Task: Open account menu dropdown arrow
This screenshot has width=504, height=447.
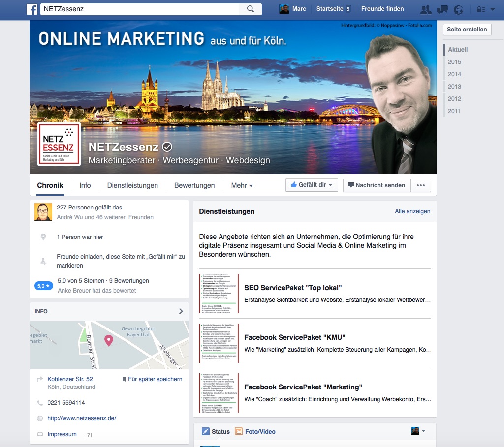Action: pos(493,9)
